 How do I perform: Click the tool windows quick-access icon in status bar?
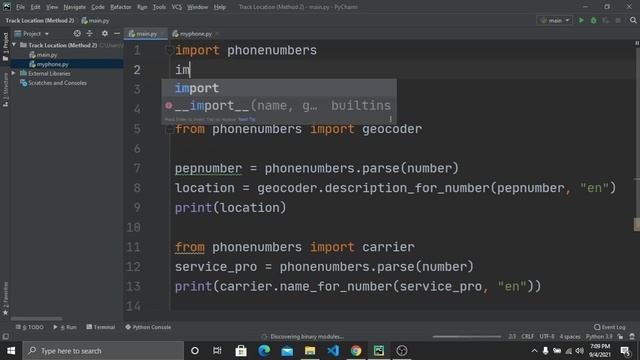(x=5, y=337)
